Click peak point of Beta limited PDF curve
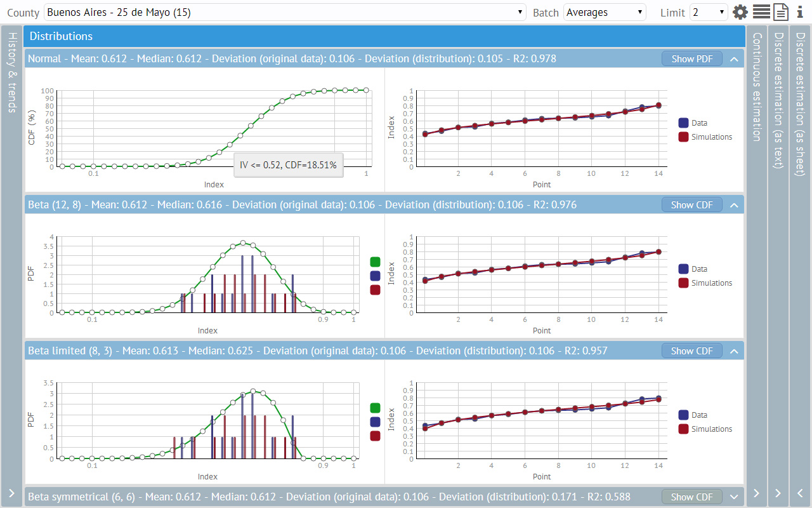This screenshot has height=508, width=812. click(253, 391)
